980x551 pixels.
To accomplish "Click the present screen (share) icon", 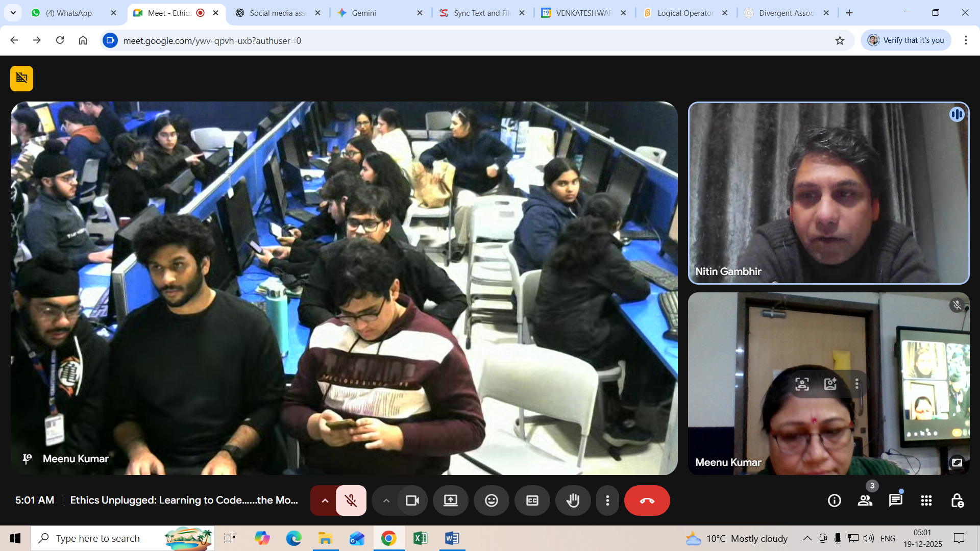I will tap(450, 500).
